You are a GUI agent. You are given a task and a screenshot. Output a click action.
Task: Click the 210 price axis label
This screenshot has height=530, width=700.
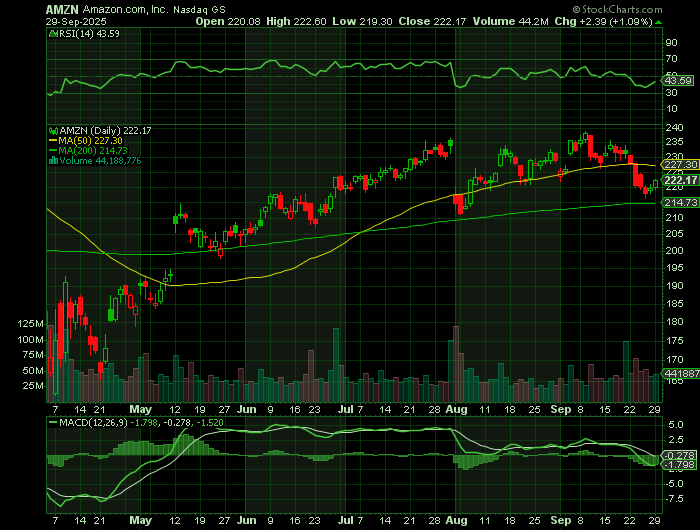coord(674,218)
